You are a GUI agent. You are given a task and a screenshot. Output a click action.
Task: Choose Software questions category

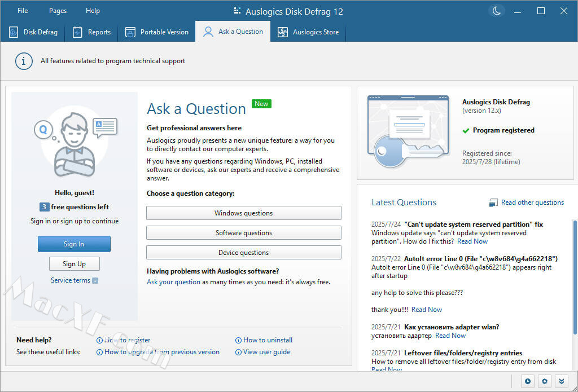tap(244, 233)
